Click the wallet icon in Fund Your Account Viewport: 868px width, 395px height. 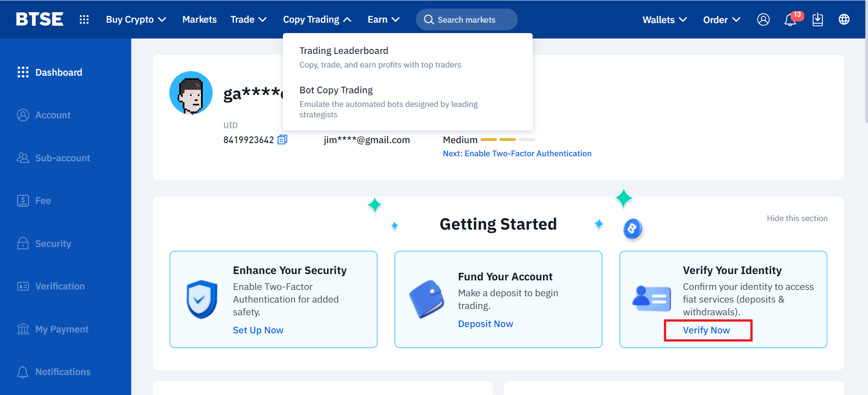click(x=426, y=299)
